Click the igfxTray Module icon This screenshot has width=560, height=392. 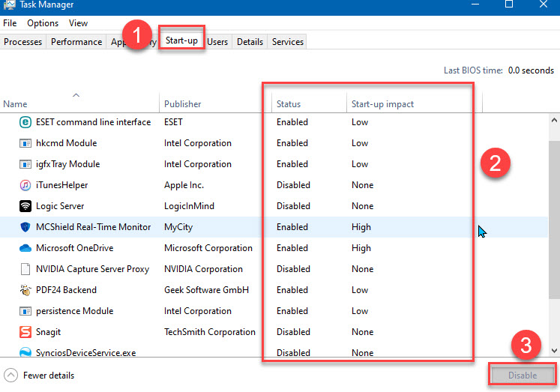tap(25, 164)
